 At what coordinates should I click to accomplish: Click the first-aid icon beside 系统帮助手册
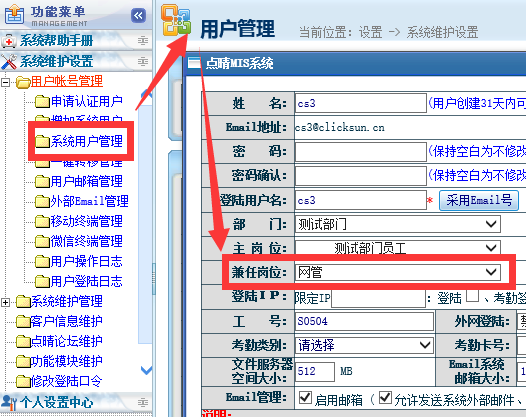(x=9, y=41)
